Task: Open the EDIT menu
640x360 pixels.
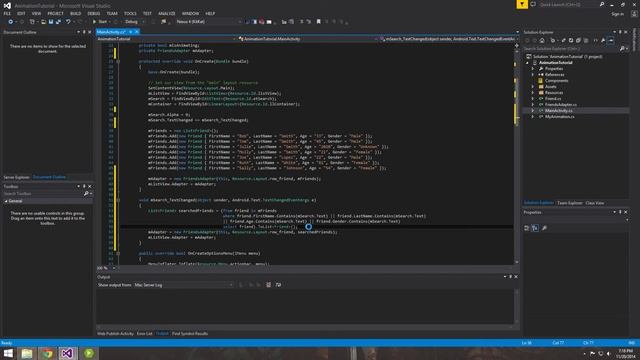Action: pos(21,13)
